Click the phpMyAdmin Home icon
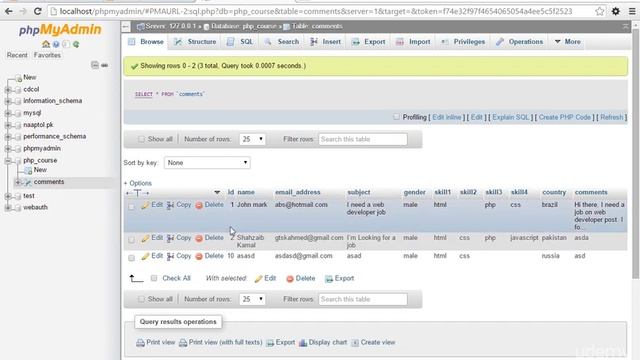640x360 pixels. [46, 44]
